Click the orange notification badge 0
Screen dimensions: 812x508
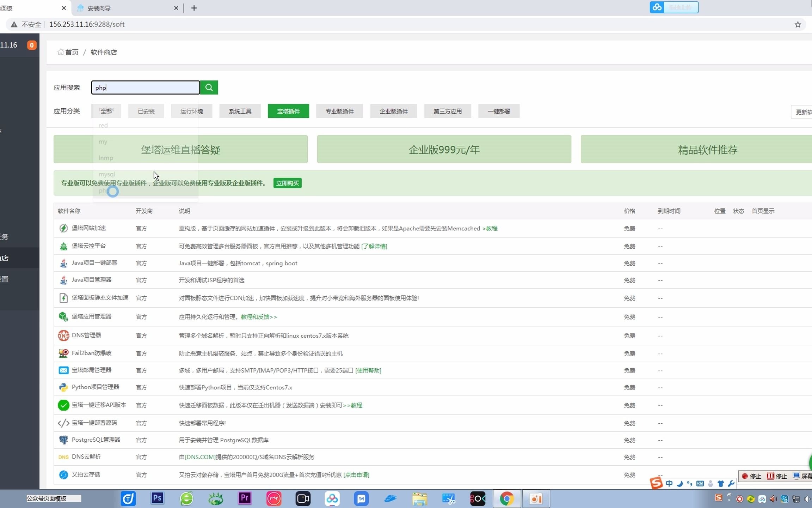(32, 45)
